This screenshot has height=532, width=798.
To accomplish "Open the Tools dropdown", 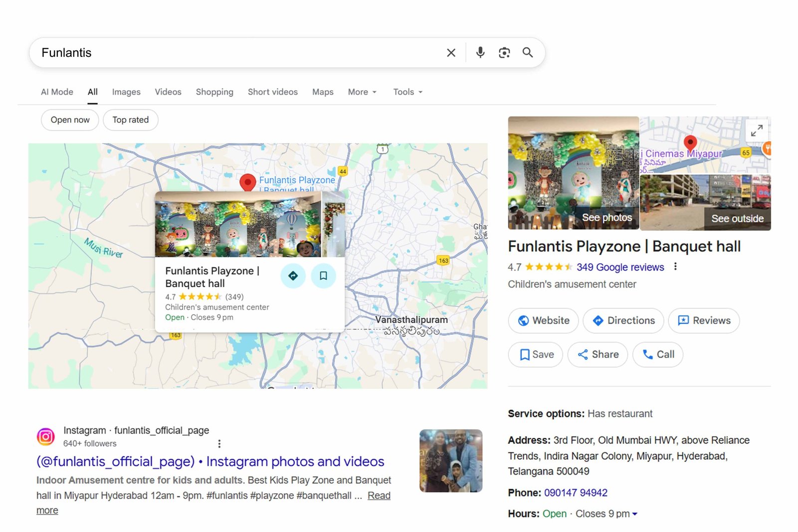I will (407, 92).
